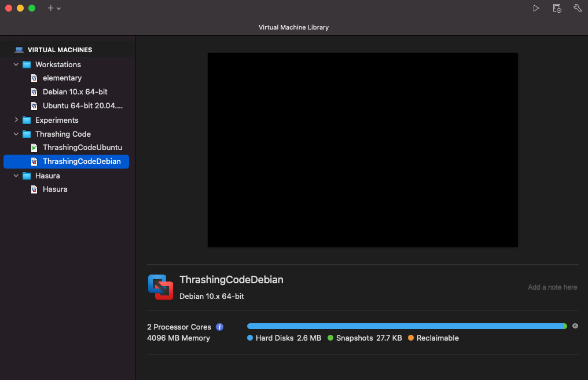This screenshot has width=588, height=380.
Task: Click the Virtual Machine Library window title
Action: [x=293, y=27]
